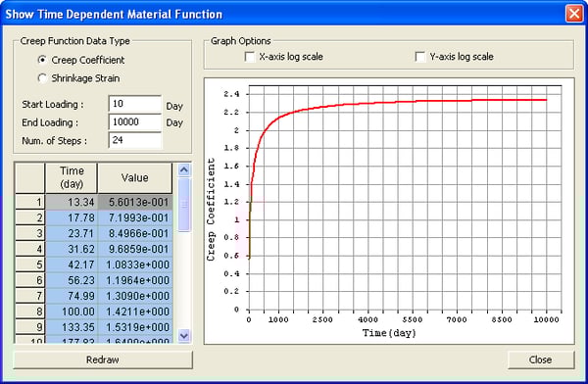The height and width of the screenshot is (384, 588).
Task: Select row header 7 in the table
Action: coord(30,296)
